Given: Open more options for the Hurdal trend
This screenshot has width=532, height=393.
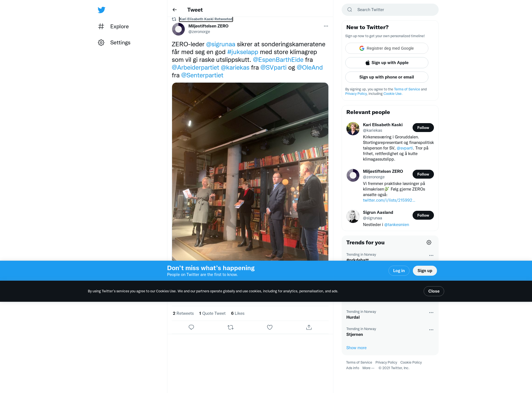Looking at the screenshot, I should coord(431,313).
